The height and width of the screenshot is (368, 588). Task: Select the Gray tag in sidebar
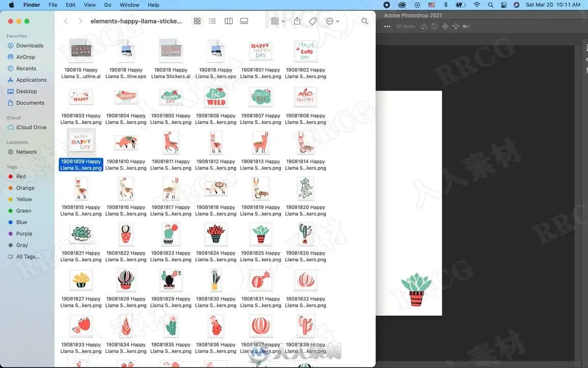coord(18,245)
